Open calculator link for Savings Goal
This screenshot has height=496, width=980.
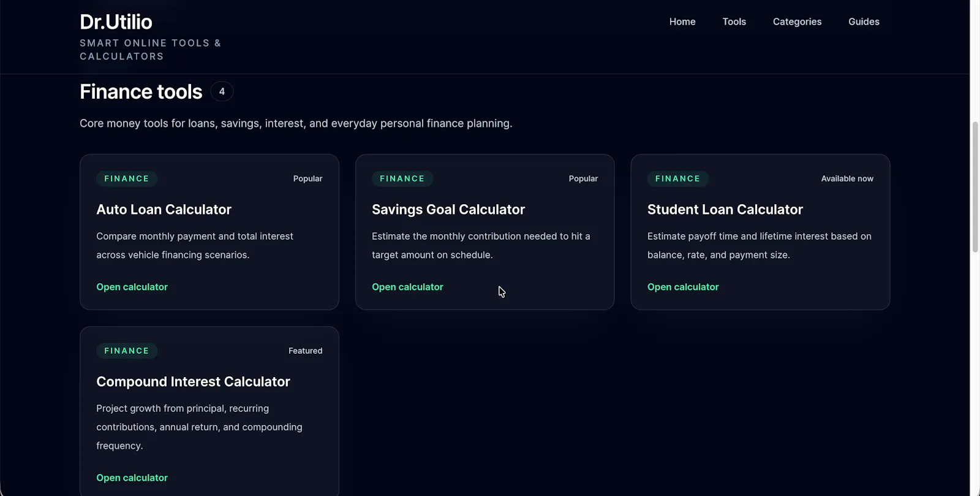click(407, 287)
